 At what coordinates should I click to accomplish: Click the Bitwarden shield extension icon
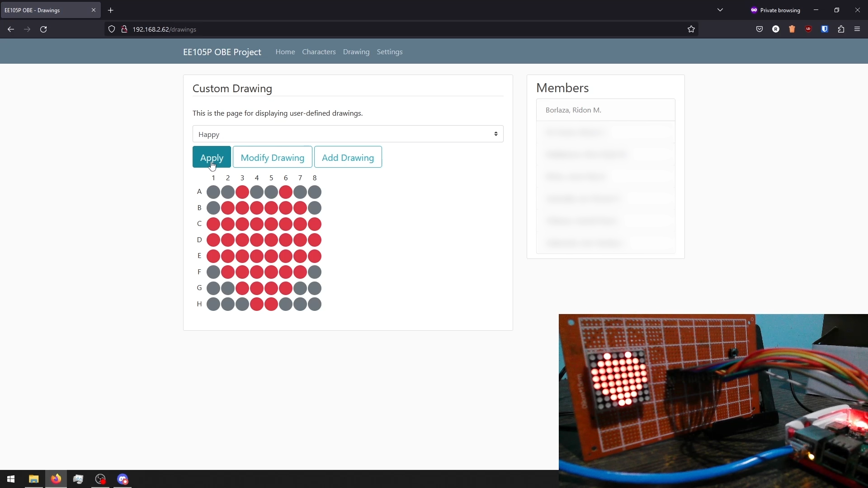(825, 29)
